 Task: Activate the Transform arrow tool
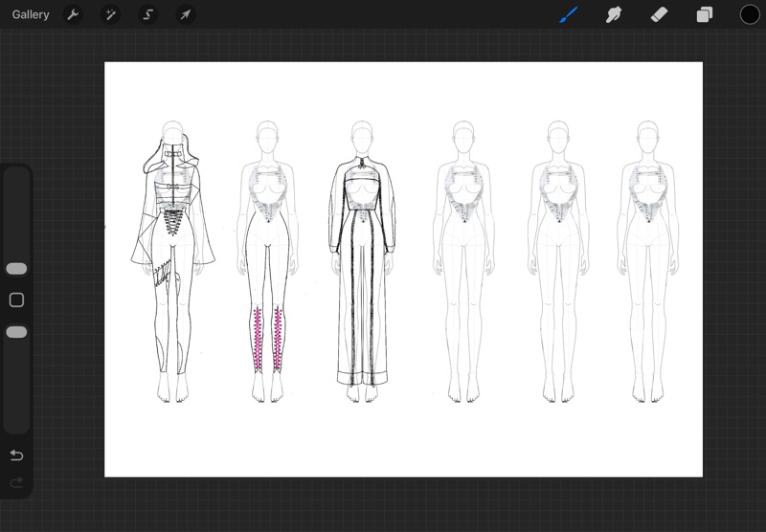[185, 14]
